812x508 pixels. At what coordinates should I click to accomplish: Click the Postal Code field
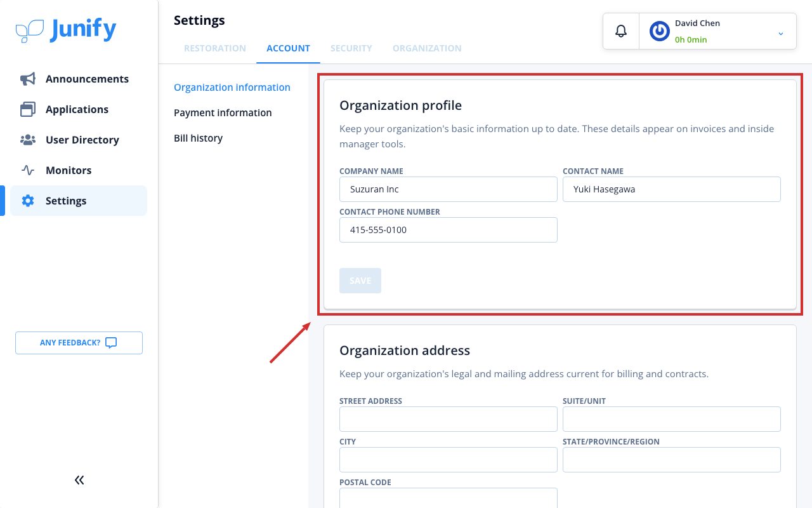pyautogui.click(x=449, y=498)
